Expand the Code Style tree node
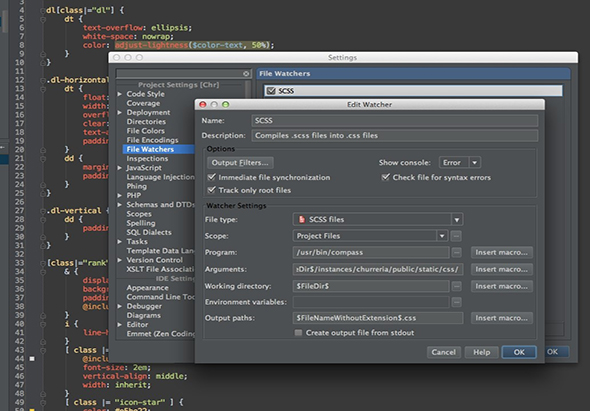The image size is (590, 411). (120, 94)
